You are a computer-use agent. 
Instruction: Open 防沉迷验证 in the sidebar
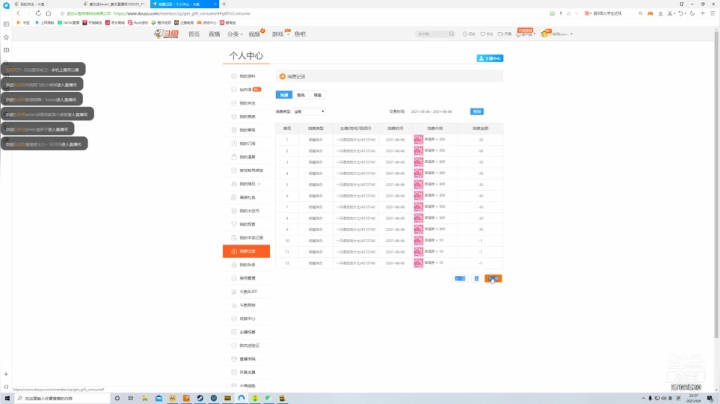click(x=247, y=345)
